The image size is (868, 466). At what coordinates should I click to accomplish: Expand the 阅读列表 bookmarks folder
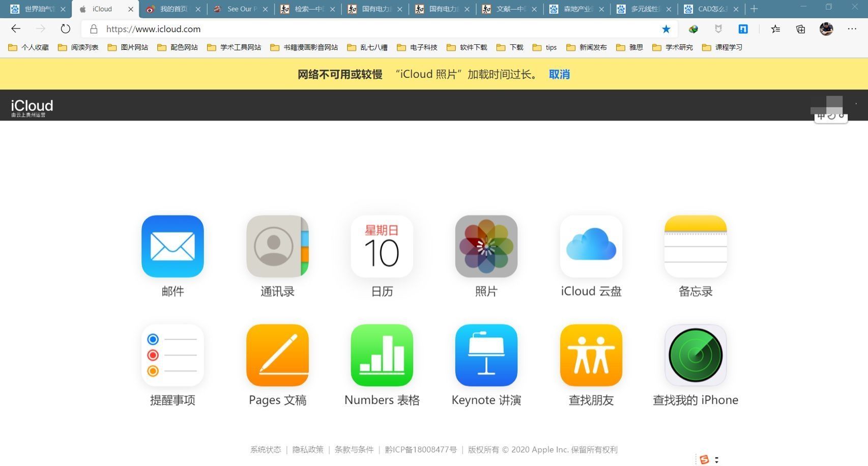coord(78,47)
